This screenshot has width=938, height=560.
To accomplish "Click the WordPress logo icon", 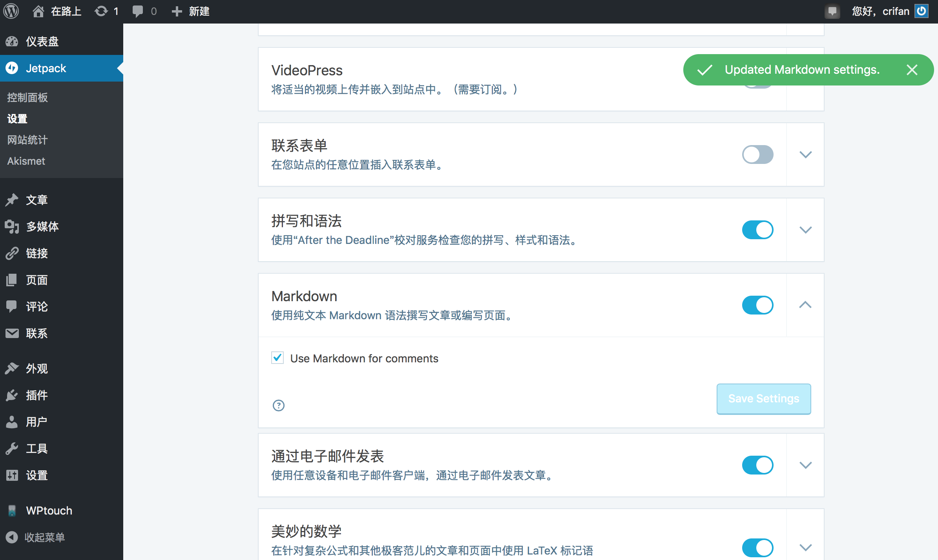I will [11, 11].
